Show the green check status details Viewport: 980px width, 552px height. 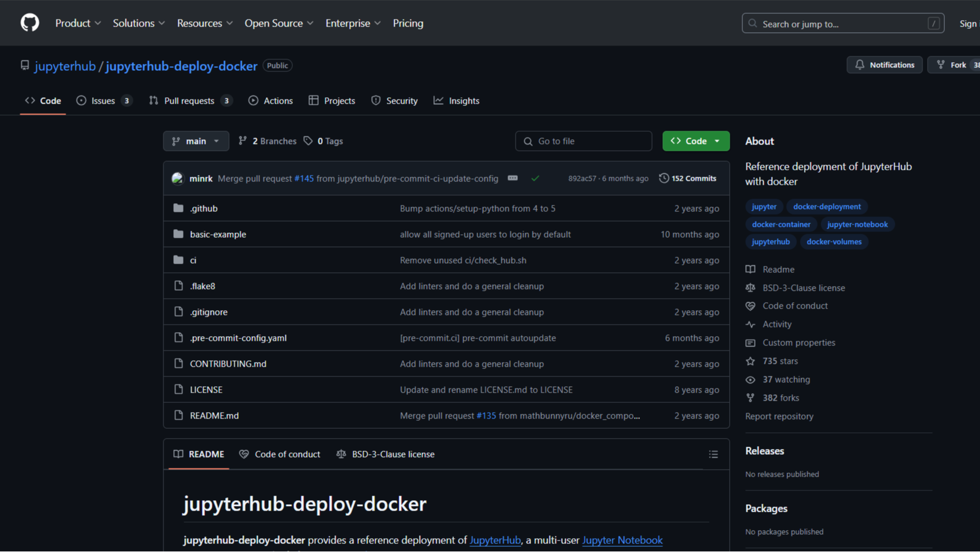[535, 178]
